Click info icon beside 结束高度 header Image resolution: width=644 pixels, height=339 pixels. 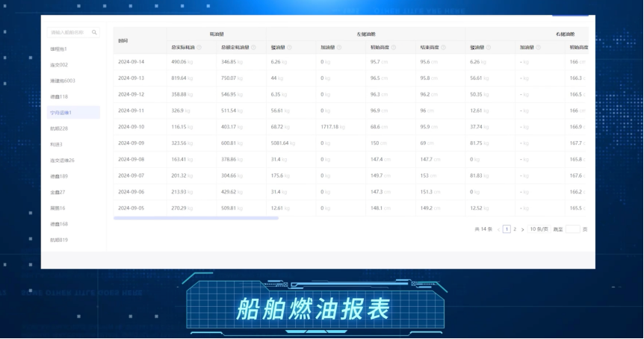pyautogui.click(x=443, y=48)
